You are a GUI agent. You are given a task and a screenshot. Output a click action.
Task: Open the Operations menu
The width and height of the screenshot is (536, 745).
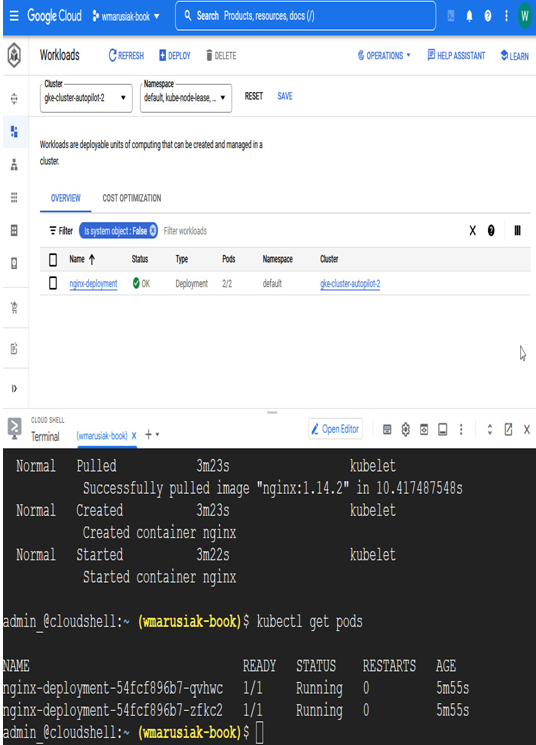(384, 56)
